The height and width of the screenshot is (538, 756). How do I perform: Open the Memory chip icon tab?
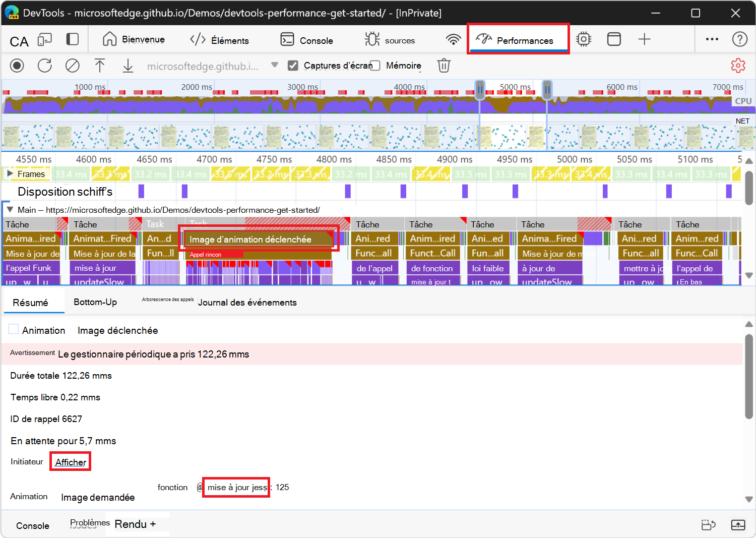pyautogui.click(x=584, y=39)
